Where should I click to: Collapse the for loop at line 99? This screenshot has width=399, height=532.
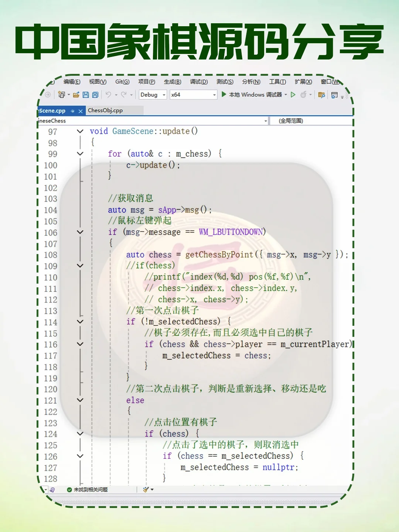(80, 154)
